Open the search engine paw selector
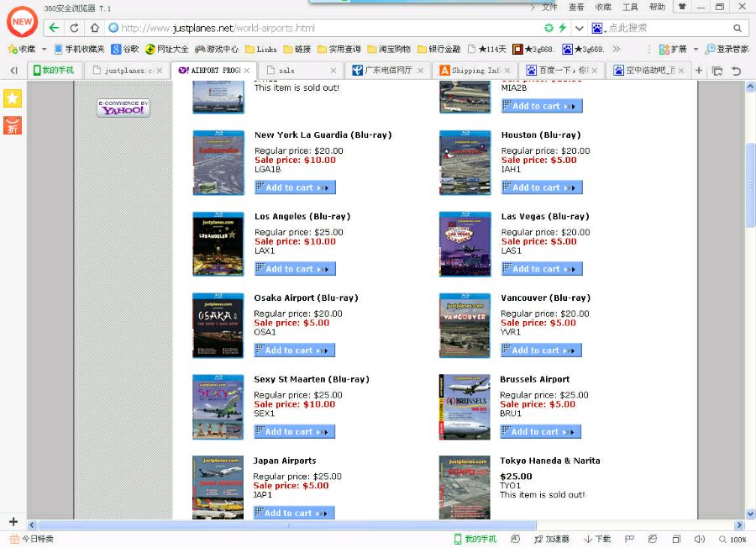This screenshot has width=756, height=548. click(598, 28)
